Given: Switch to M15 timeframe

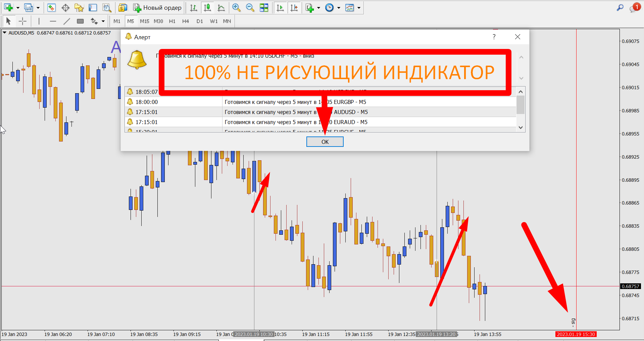Looking at the screenshot, I should 145,21.
